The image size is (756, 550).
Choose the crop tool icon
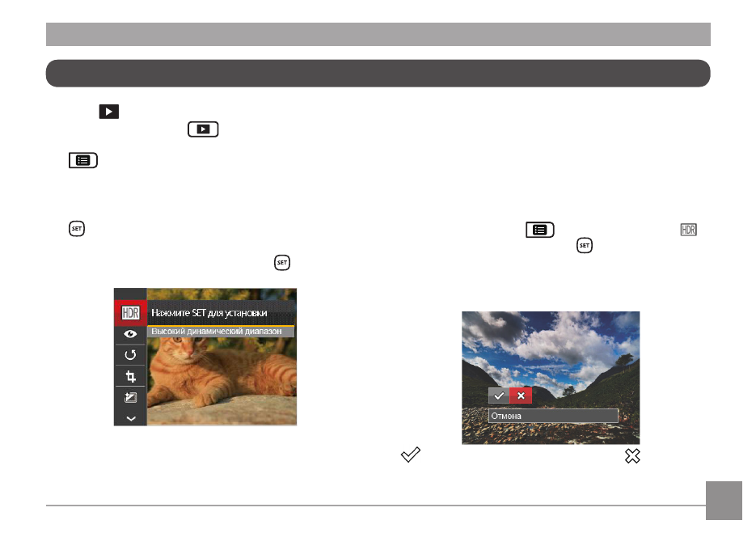coord(130,376)
